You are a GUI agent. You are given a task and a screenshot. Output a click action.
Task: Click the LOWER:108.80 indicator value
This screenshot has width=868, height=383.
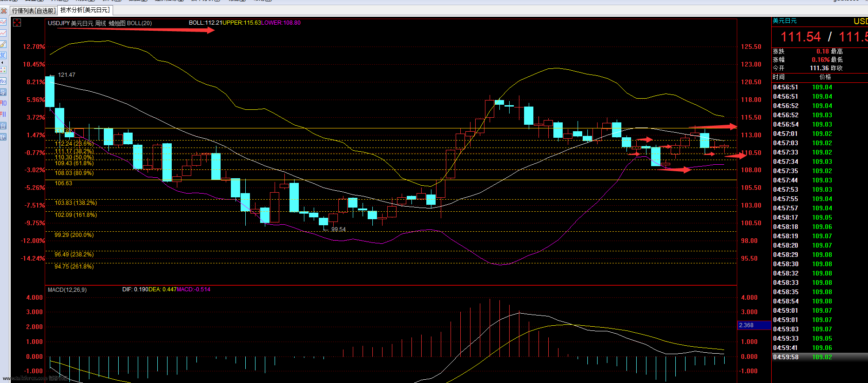[x=281, y=23]
